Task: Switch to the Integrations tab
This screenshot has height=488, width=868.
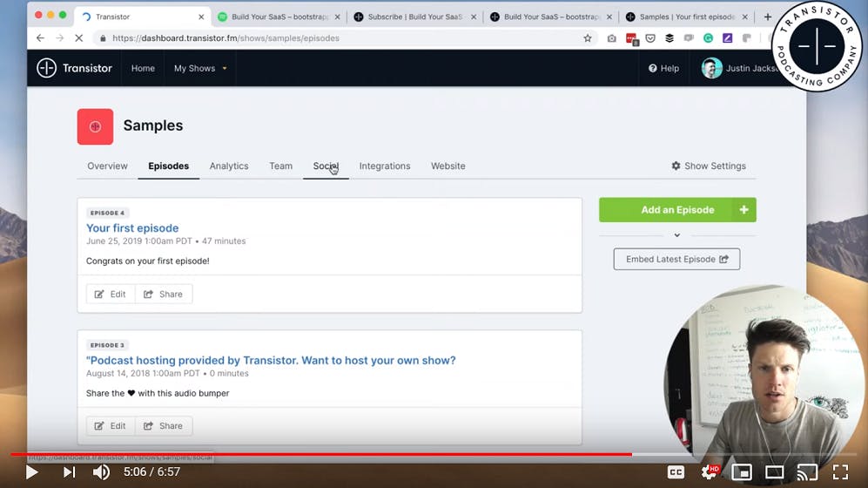Action: pyautogui.click(x=385, y=166)
